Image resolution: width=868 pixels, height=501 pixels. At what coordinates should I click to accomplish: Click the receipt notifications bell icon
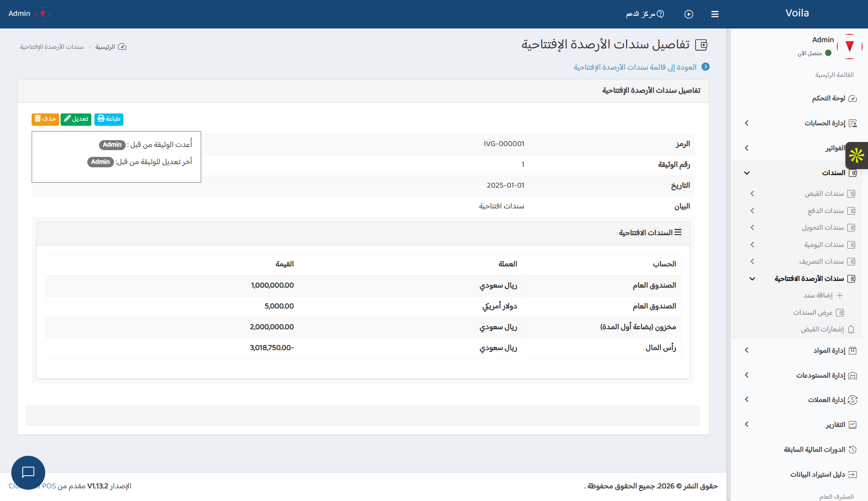tap(851, 330)
